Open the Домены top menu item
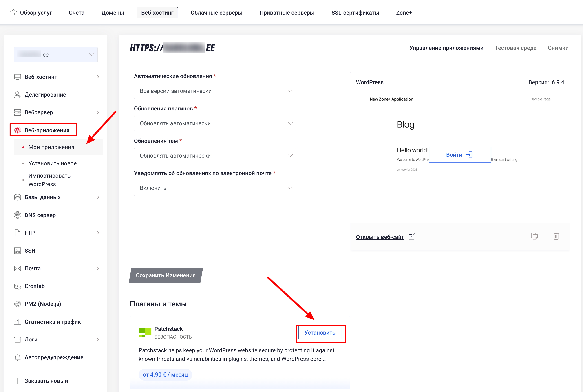This screenshot has height=392, width=583. [x=113, y=13]
